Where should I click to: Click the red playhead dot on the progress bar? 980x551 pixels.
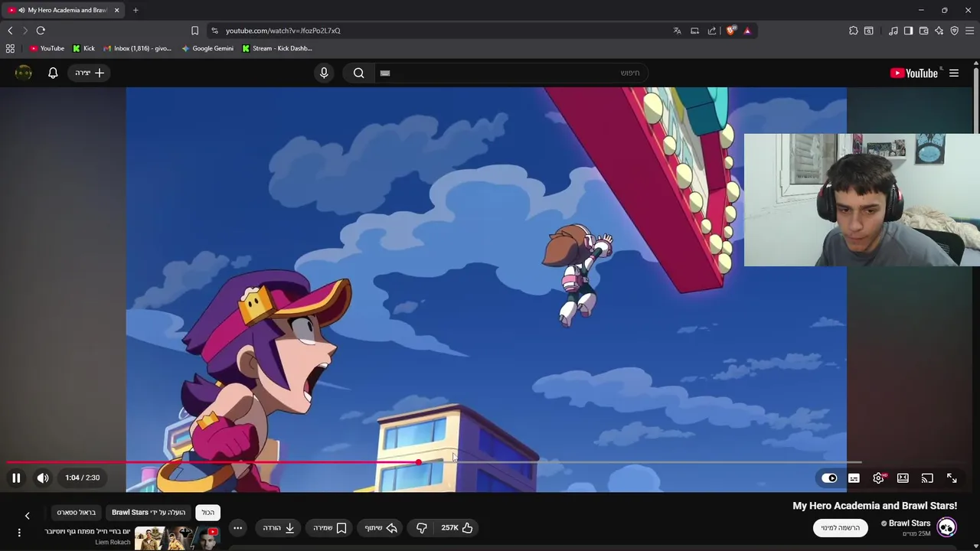pos(419,462)
